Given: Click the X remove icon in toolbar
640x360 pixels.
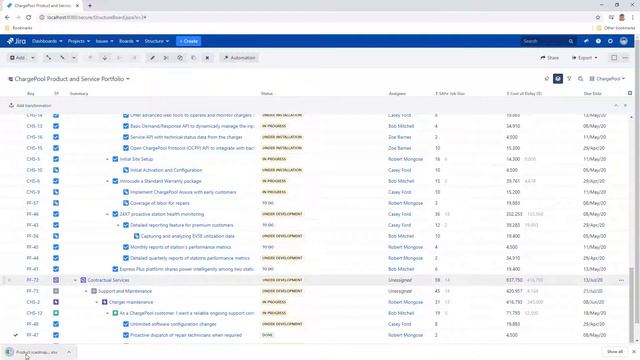Looking at the screenshot, I should coord(207,58).
